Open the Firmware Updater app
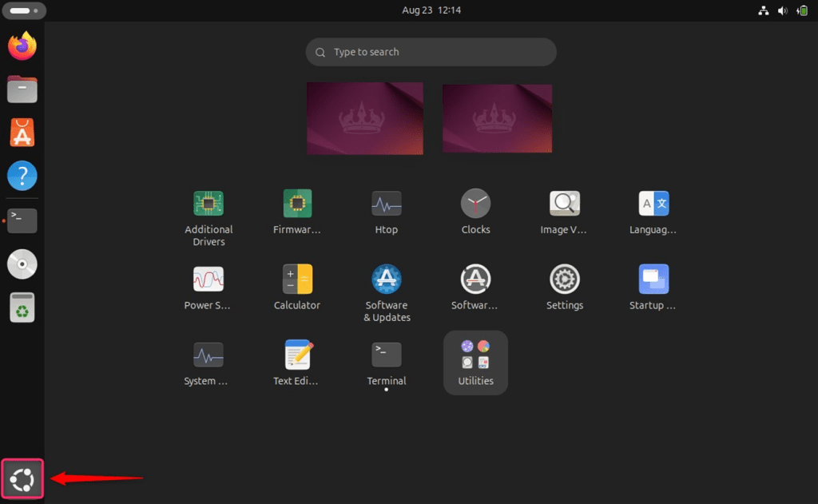Viewport: 818px width, 504px height. coord(297,204)
